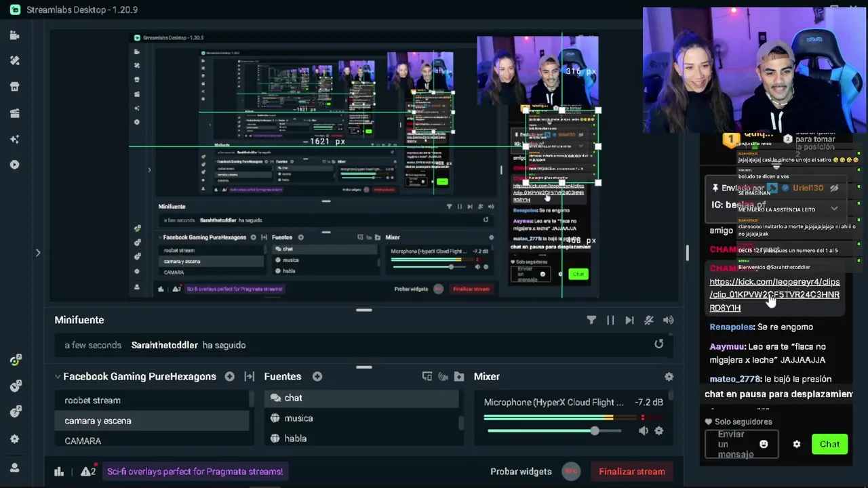
Task: Select the roobet stream scene
Action: (152, 401)
